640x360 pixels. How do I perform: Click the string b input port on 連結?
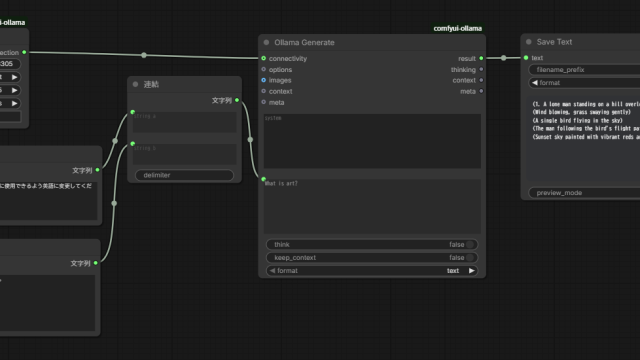click(x=133, y=144)
